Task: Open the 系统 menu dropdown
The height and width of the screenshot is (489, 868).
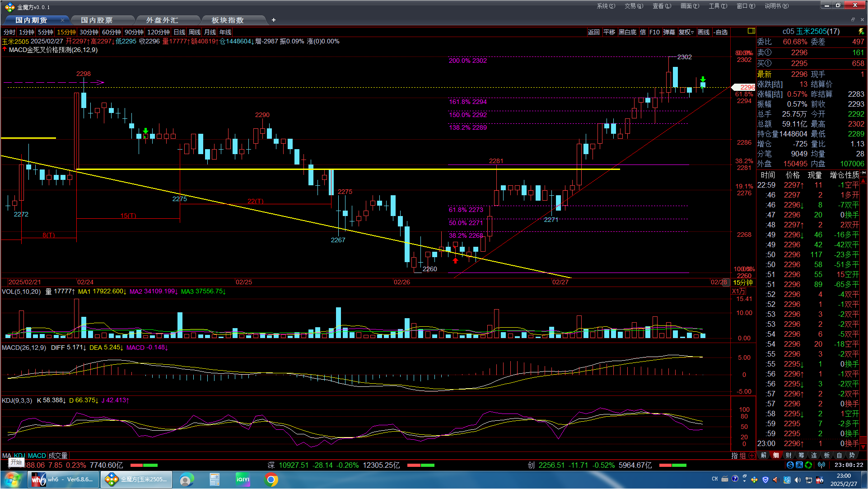Action: click(x=605, y=6)
